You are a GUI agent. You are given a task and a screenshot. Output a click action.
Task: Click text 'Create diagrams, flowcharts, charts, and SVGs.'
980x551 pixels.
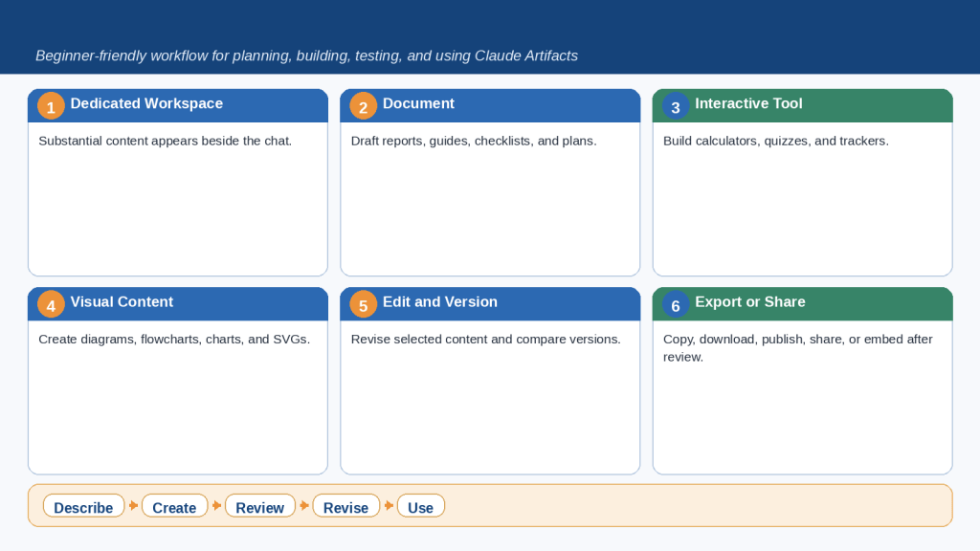point(174,340)
